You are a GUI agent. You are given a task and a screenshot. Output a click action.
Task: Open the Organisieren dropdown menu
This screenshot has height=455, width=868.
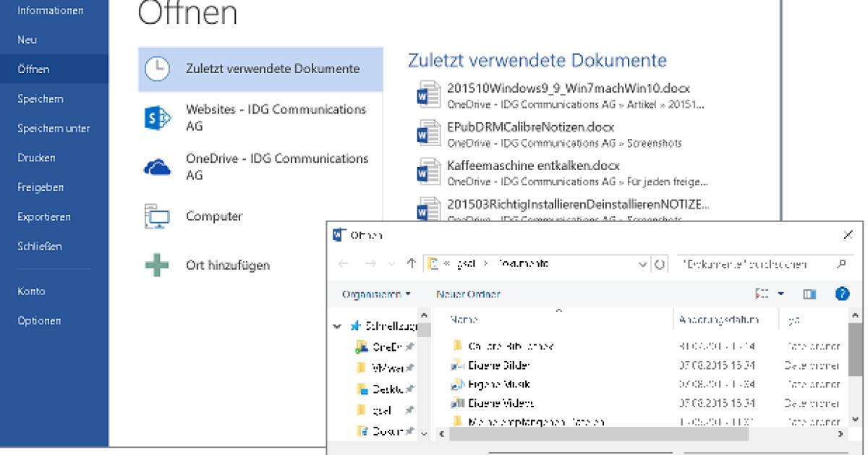(x=376, y=294)
